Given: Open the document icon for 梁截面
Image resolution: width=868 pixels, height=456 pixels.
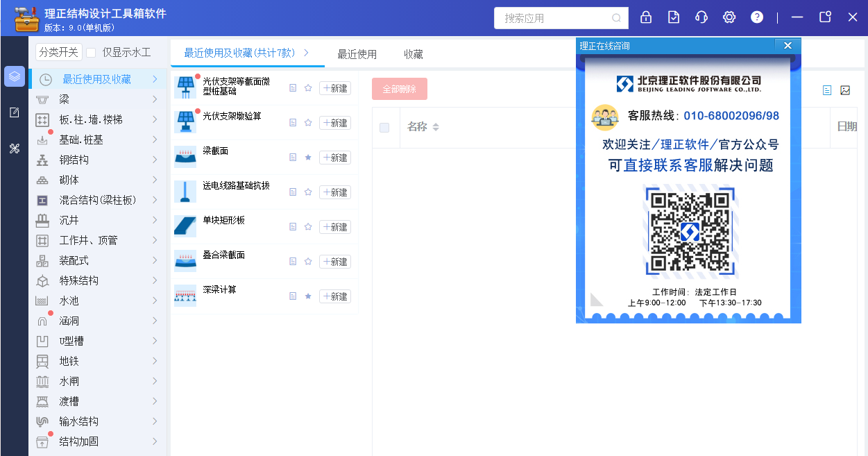Looking at the screenshot, I should (x=293, y=158).
